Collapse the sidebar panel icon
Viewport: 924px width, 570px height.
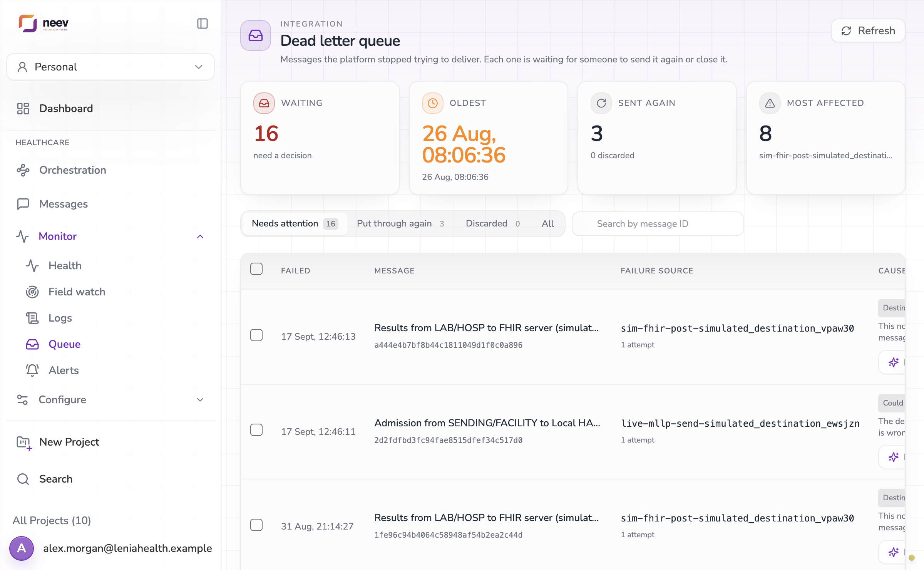click(x=203, y=23)
